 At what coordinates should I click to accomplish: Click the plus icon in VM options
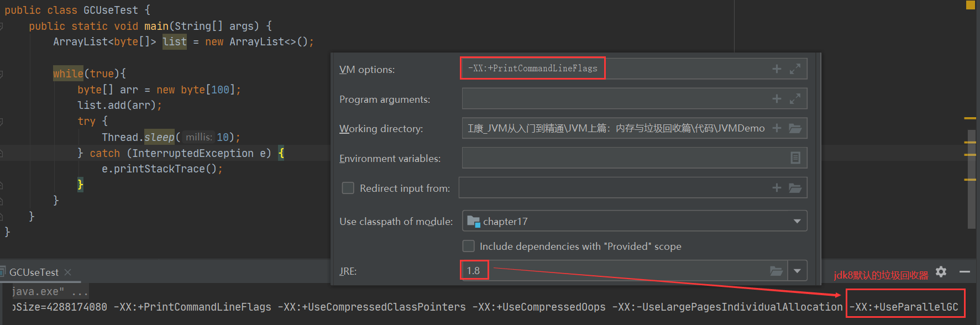[x=777, y=69]
